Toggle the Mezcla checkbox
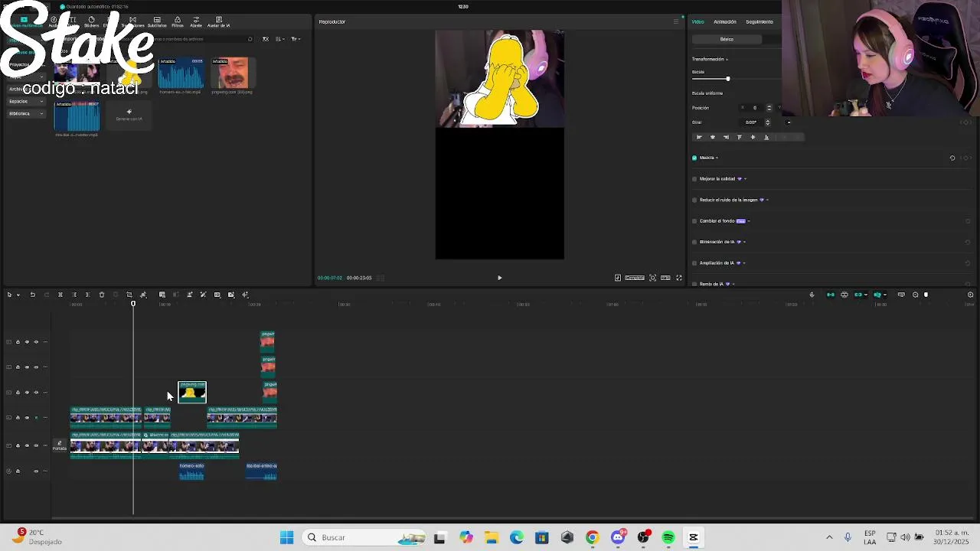The image size is (980, 551). (694, 158)
